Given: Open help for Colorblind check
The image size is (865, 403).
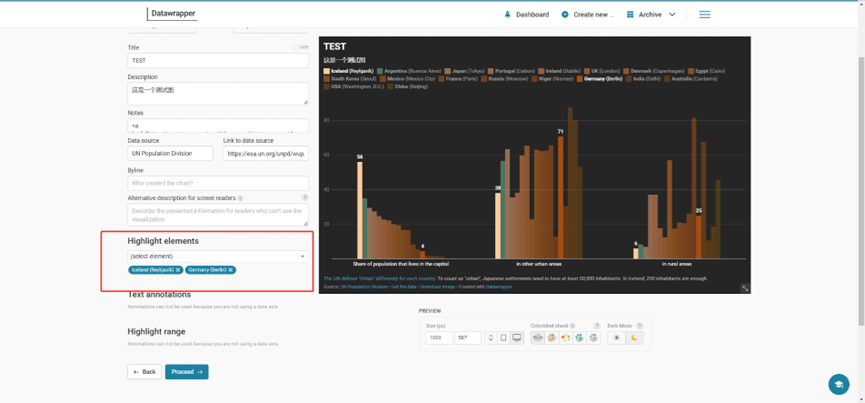Looking at the screenshot, I should 597,326.
